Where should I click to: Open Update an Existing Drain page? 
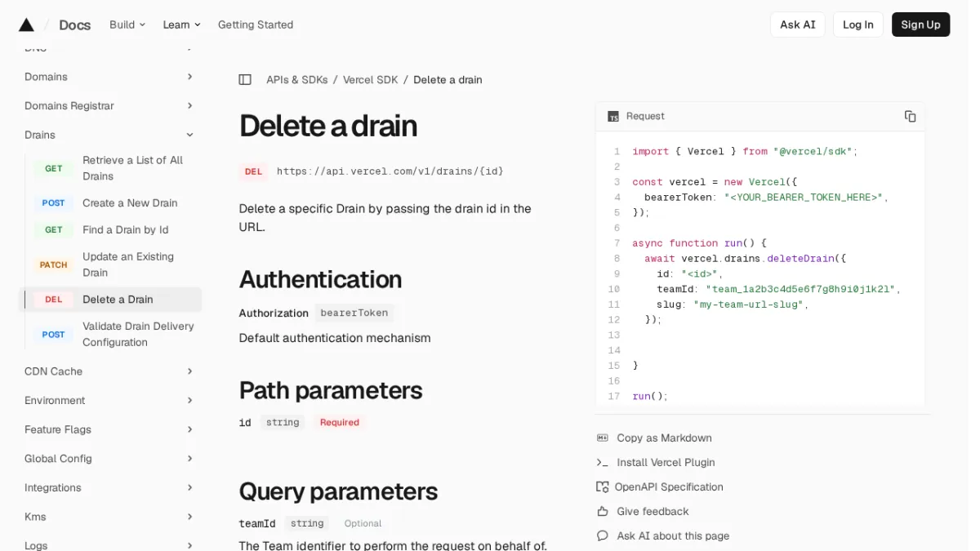[x=128, y=264]
